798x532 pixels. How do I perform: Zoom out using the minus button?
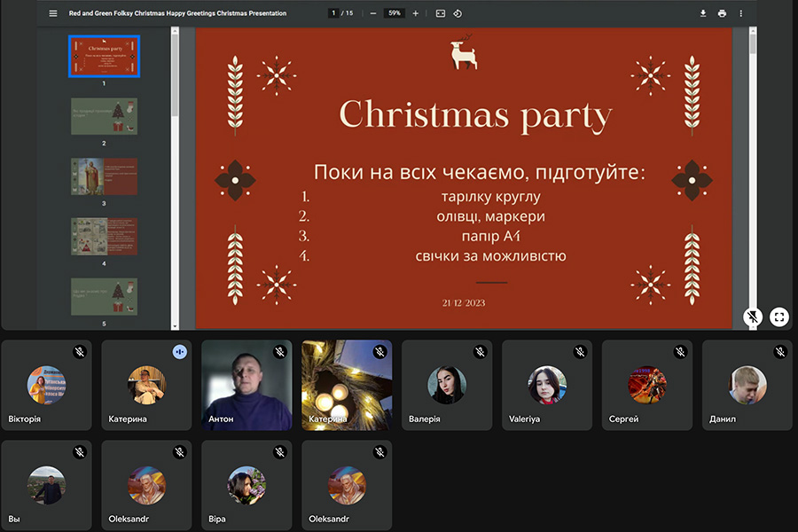point(372,13)
